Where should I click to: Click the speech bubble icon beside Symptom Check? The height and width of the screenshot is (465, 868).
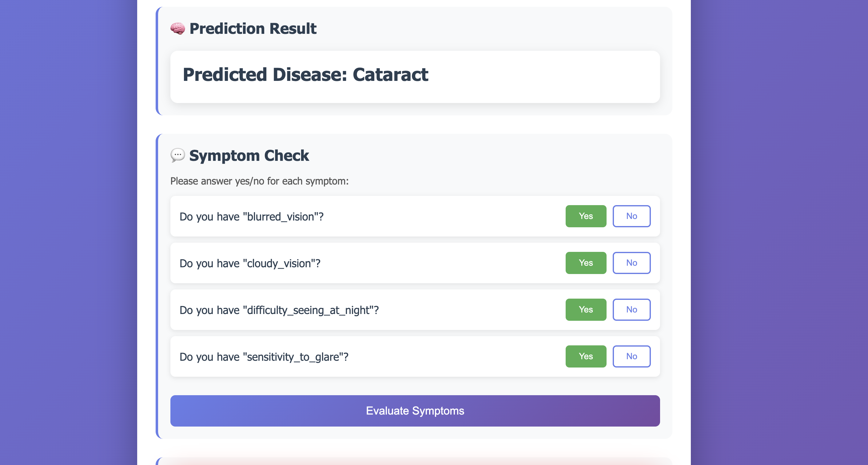point(177,155)
